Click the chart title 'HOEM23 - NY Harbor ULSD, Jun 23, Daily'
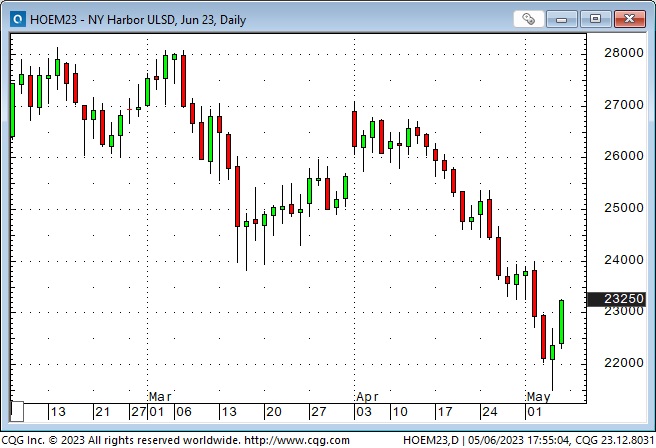This screenshot has height=448, width=656. coord(138,20)
